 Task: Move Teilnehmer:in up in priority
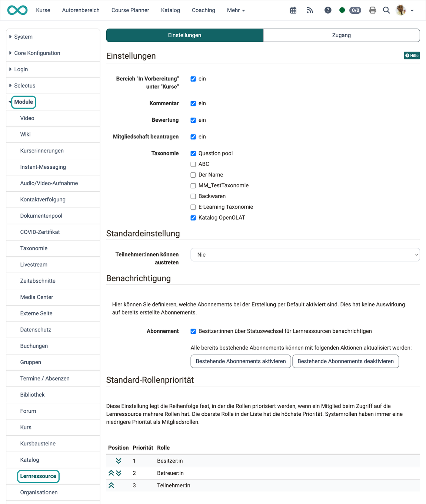coord(111,485)
